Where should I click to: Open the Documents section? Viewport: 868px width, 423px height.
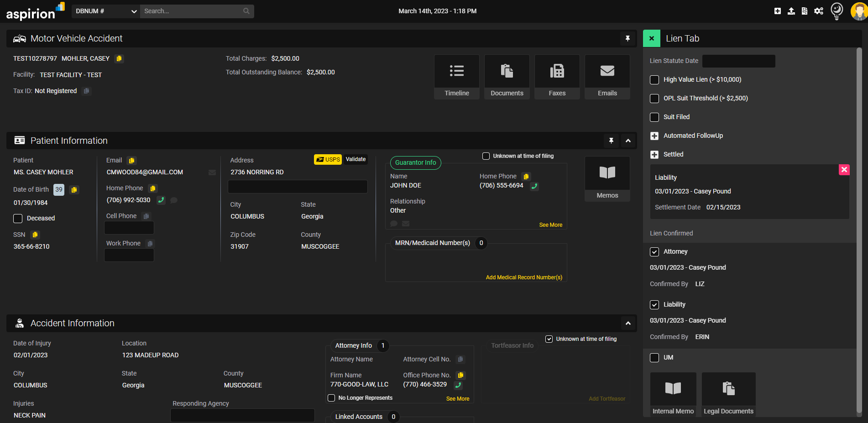(x=507, y=77)
